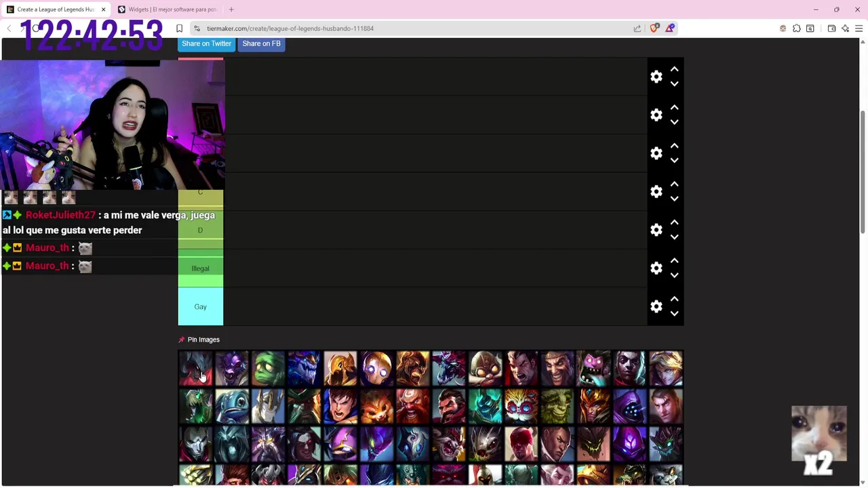The image size is (868, 488).
Task: Open settings gear of the topmost tier row
Action: click(656, 77)
